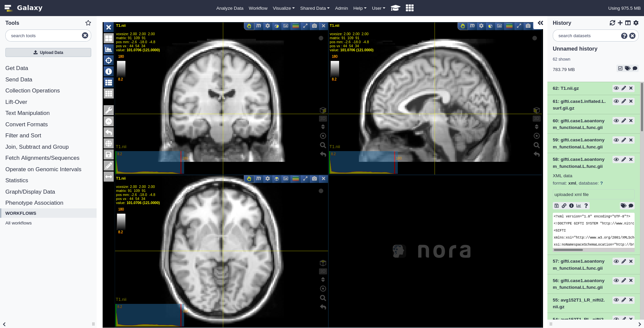Open the Visualize dropdown menu
This screenshot has width=644, height=328.
coord(283,8)
